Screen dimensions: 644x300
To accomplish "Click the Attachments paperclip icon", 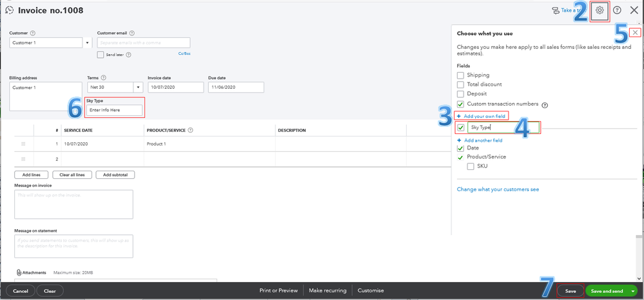I will click(x=19, y=272).
